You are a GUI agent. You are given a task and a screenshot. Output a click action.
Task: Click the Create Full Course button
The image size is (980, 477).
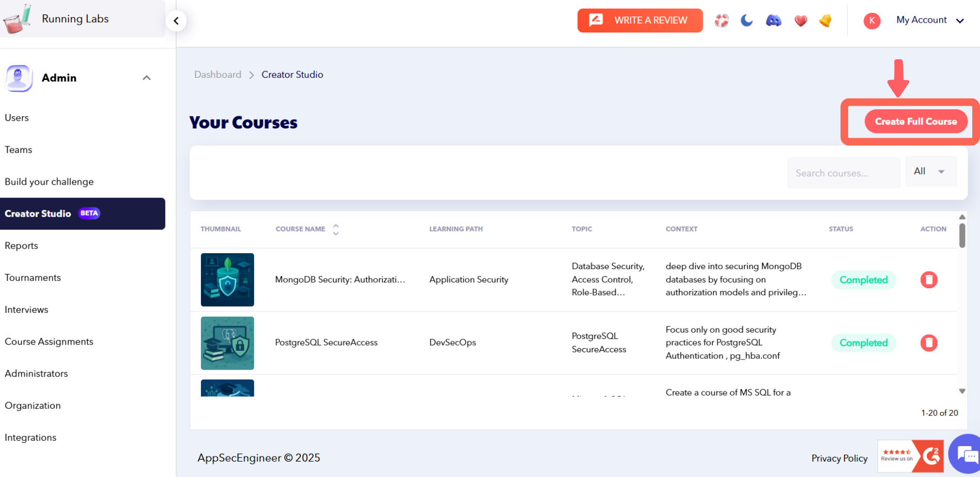[916, 122]
